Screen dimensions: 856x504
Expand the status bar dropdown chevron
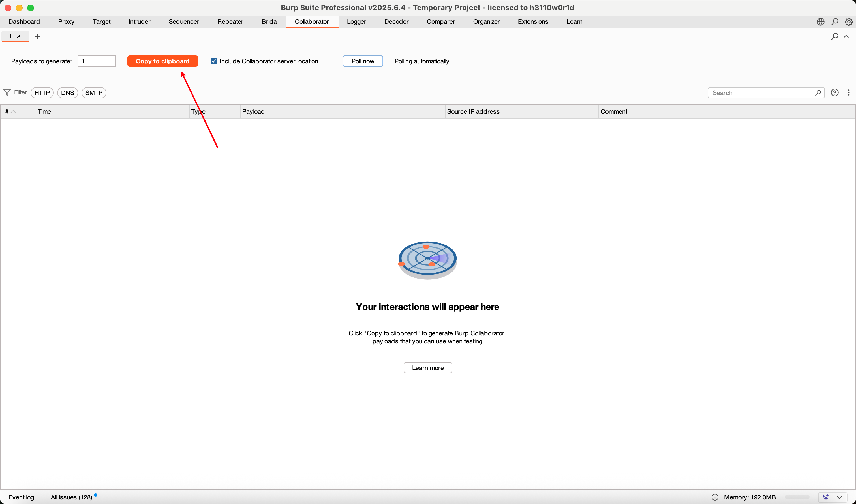click(839, 497)
